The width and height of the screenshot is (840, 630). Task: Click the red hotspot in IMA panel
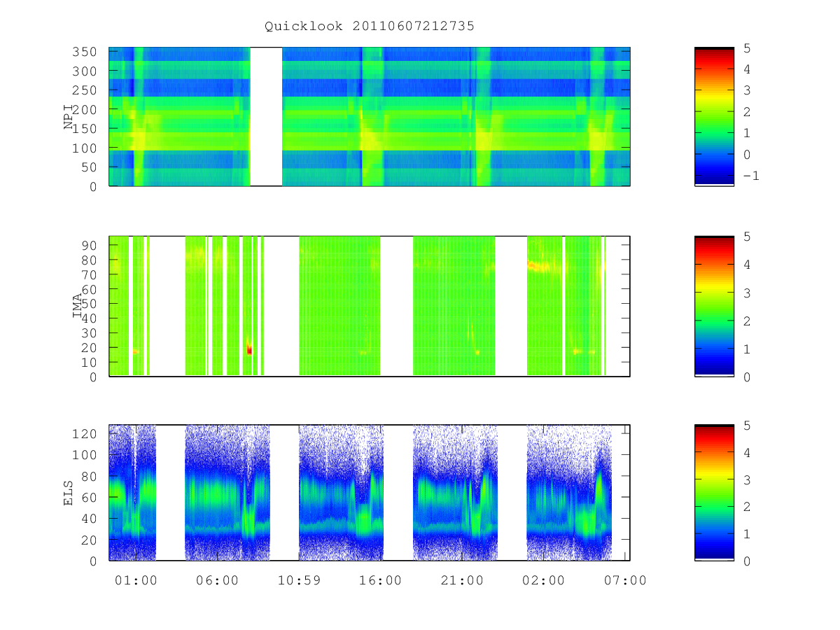249,350
